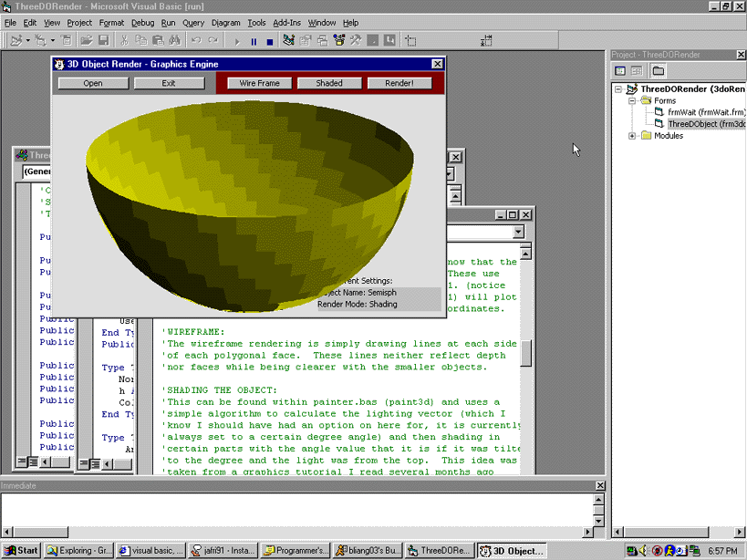Click the code window vertical scrollbar thumb
This screenshot has width=747, height=560.
pos(525,353)
